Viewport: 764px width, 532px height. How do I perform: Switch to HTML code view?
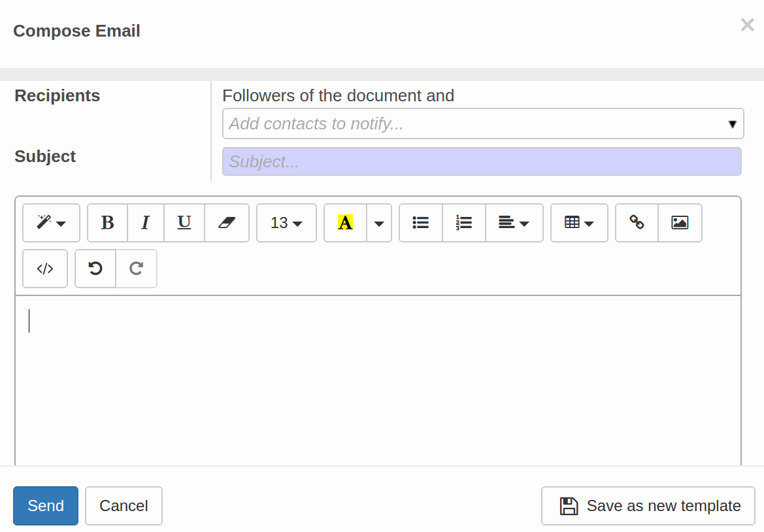coord(45,269)
